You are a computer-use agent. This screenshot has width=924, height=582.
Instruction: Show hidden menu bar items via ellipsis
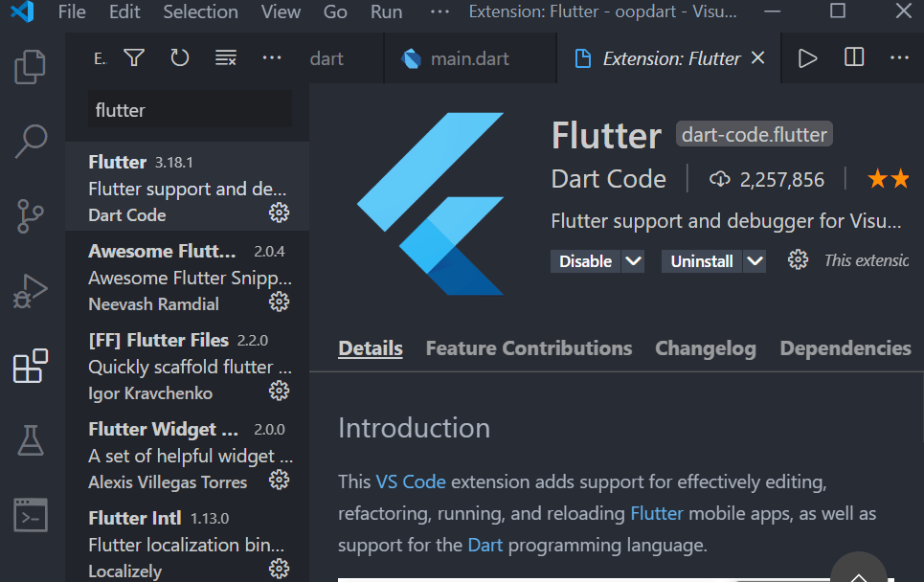439,11
